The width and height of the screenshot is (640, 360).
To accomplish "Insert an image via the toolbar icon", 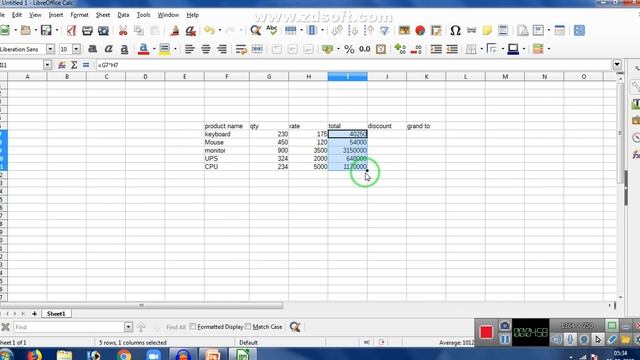I will tap(404, 30).
